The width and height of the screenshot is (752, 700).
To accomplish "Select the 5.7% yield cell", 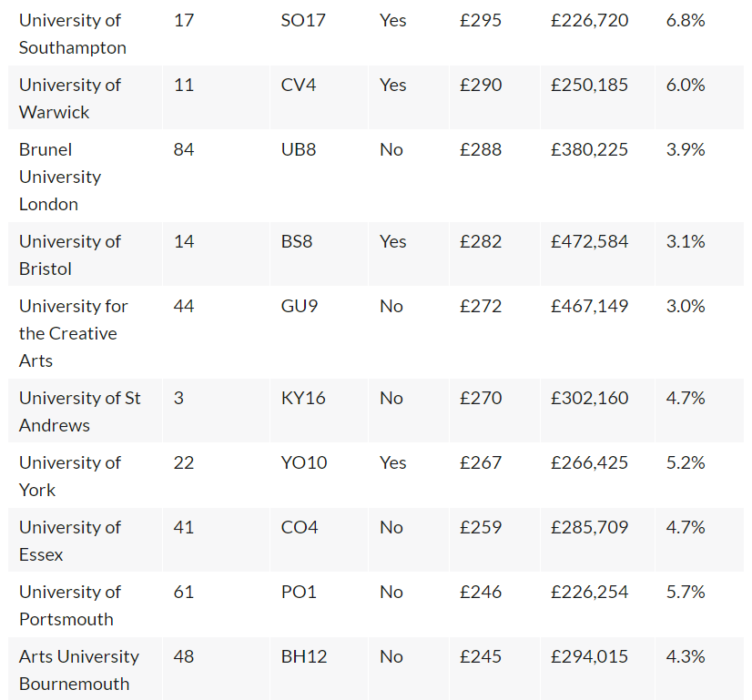I will 699,604.
